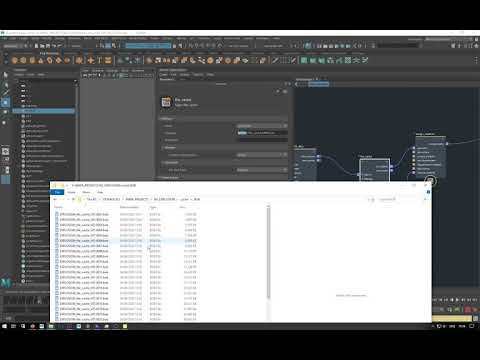Click the Back arrow in Explorer navigation
This screenshot has height=360, width=480.
click(x=55, y=199)
